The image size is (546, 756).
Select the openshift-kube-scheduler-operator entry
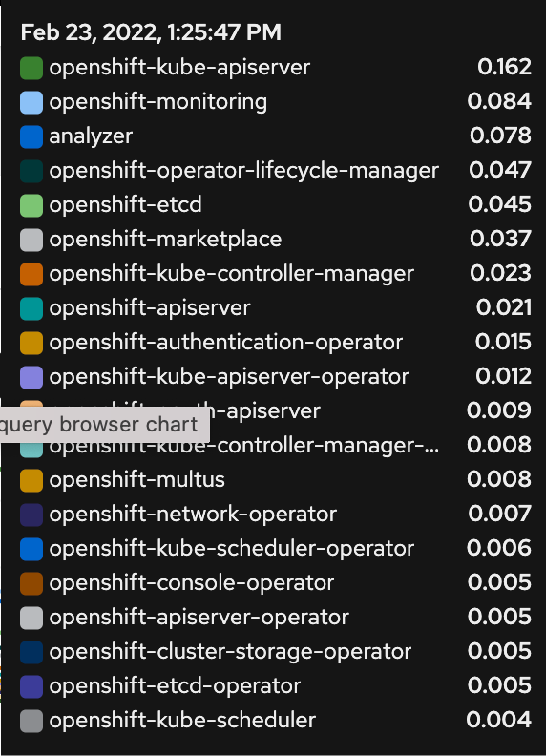(232, 549)
